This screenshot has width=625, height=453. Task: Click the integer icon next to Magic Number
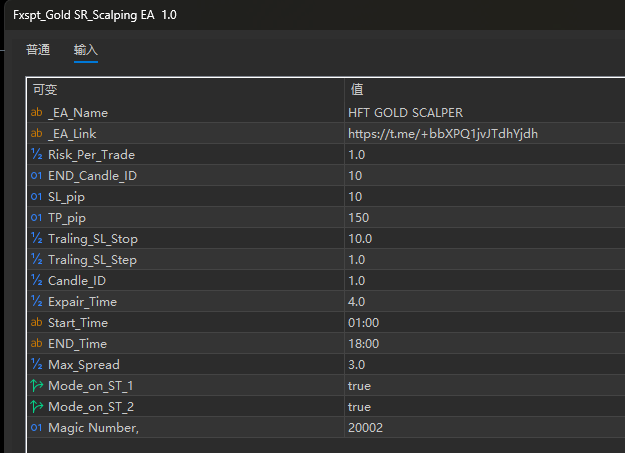[37, 428]
